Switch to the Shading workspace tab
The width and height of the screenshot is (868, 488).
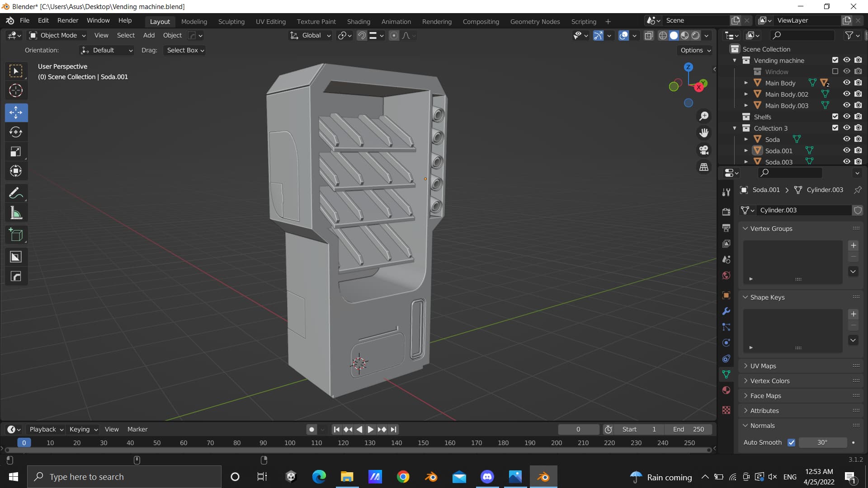pyautogui.click(x=359, y=21)
